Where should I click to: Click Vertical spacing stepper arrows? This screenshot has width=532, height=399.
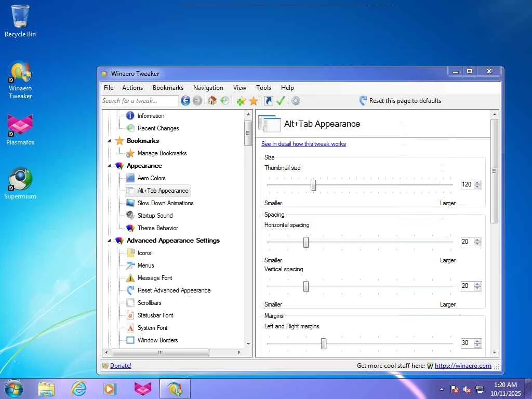(x=478, y=286)
